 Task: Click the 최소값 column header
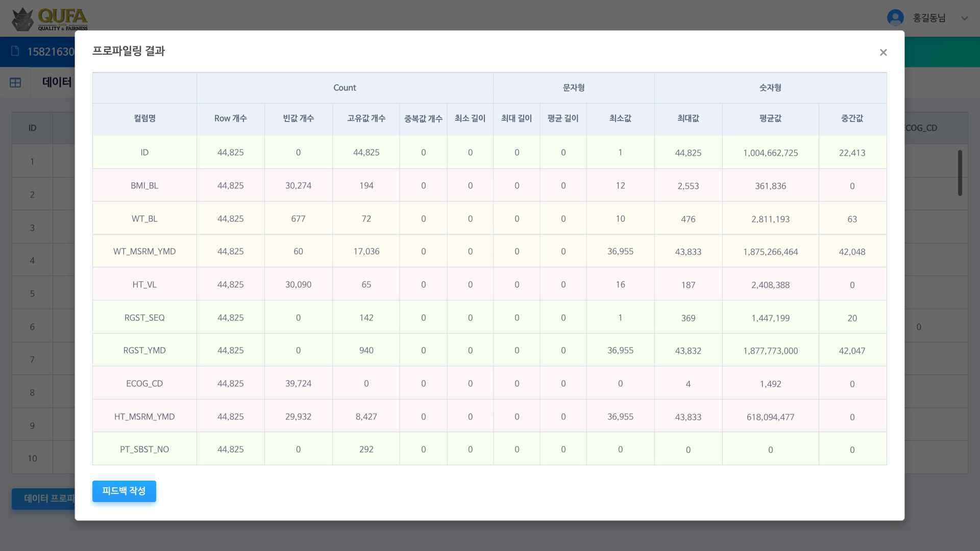620,118
